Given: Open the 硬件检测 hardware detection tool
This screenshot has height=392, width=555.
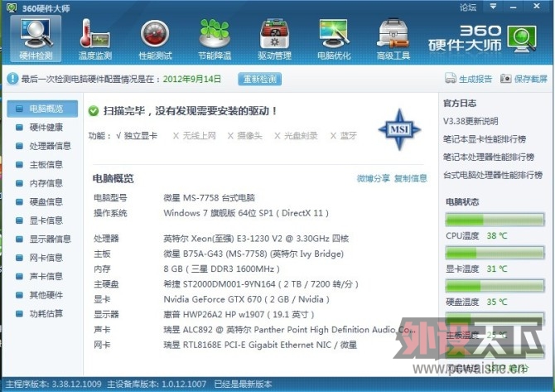Looking at the screenshot, I should [36, 39].
